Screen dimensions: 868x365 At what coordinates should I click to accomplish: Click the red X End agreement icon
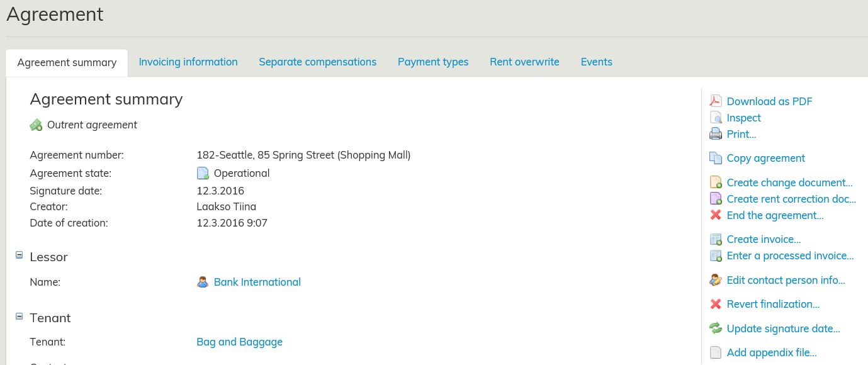click(x=716, y=215)
